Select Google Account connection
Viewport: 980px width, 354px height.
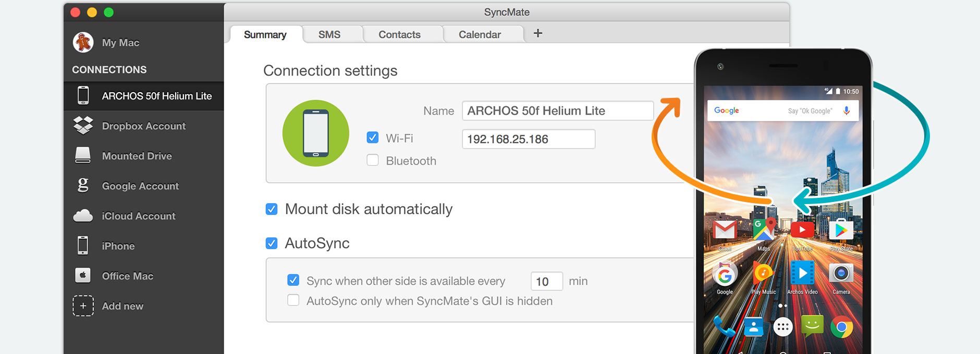coord(144,186)
